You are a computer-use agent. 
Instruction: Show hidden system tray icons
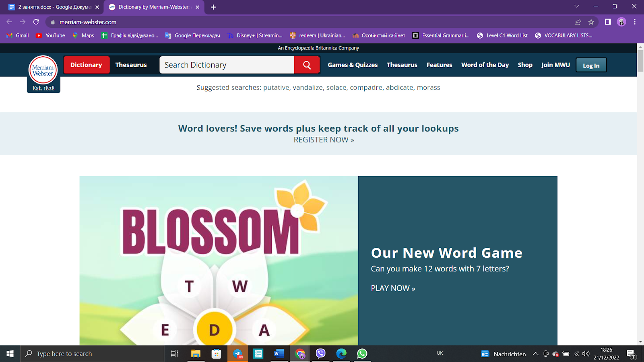tap(535, 354)
